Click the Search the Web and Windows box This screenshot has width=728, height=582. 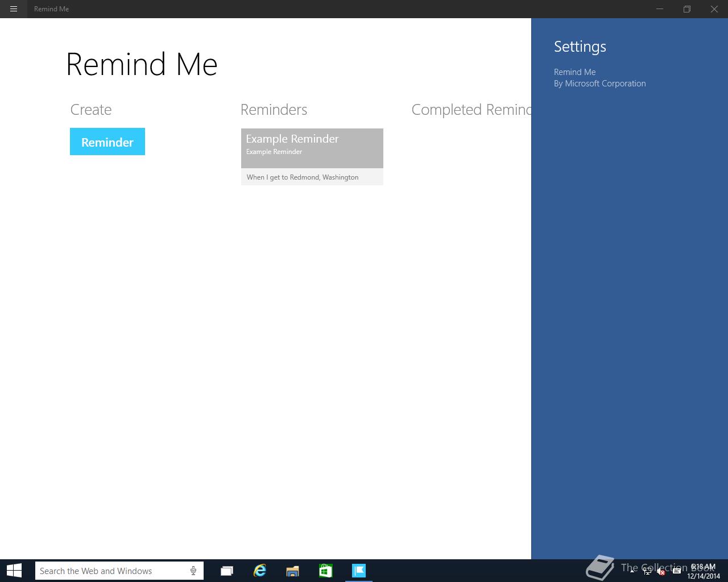(119, 571)
